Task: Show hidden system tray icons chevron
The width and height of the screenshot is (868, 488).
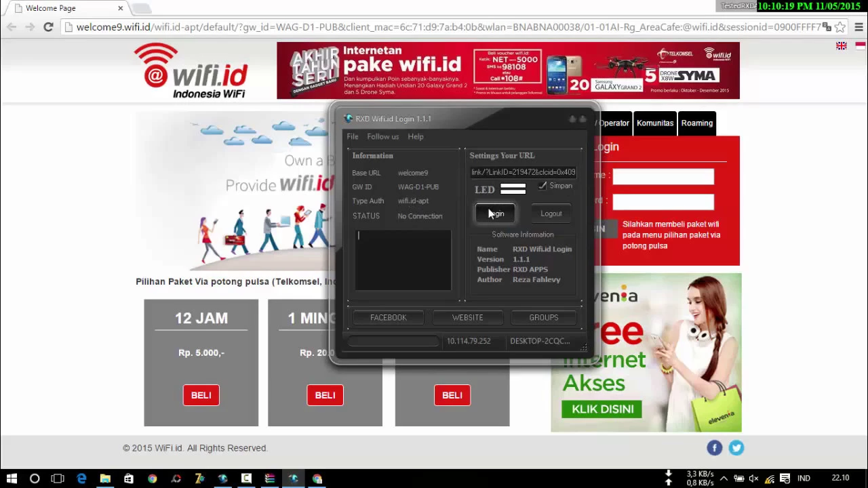Action: (724, 479)
